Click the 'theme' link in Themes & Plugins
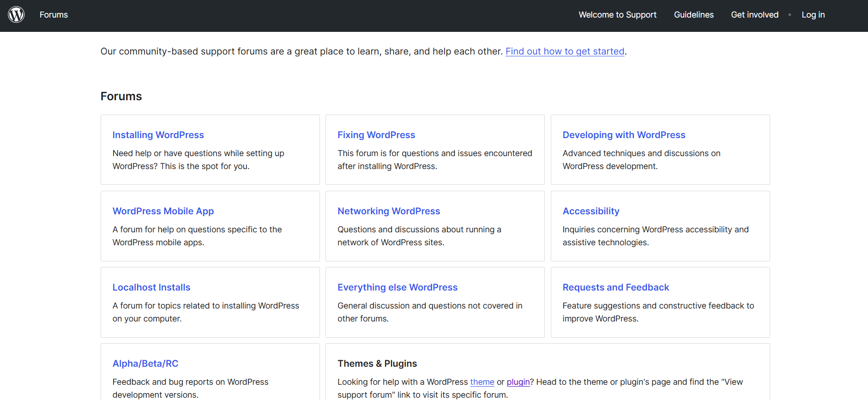 click(x=482, y=382)
